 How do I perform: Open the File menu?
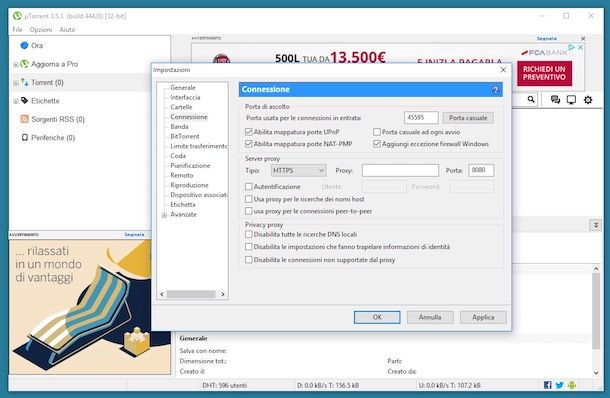click(x=17, y=30)
